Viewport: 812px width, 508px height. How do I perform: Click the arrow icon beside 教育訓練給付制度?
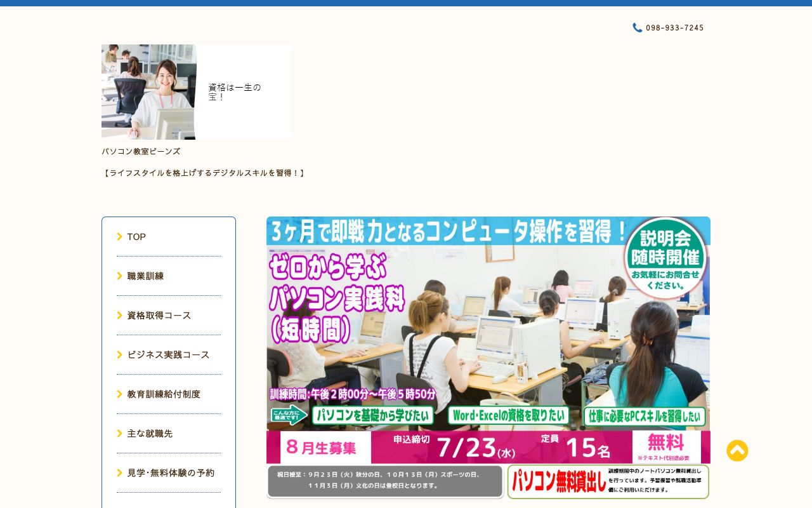point(120,394)
